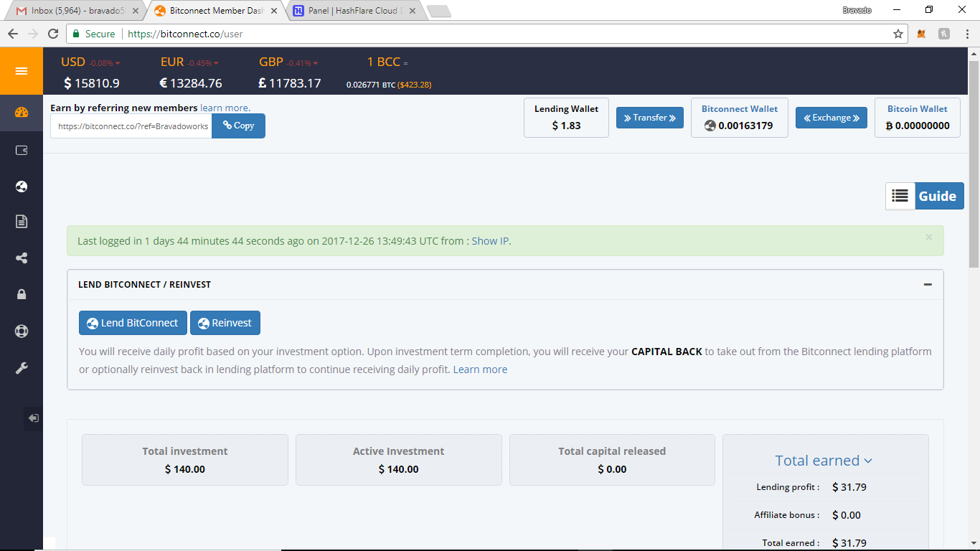Viewport: 980px width, 551px height.
Task: Open the lifebuoy support sidebar icon
Action: 22,331
